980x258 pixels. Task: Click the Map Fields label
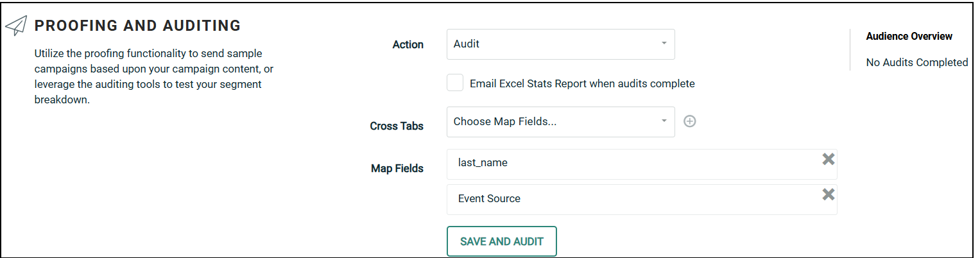397,169
